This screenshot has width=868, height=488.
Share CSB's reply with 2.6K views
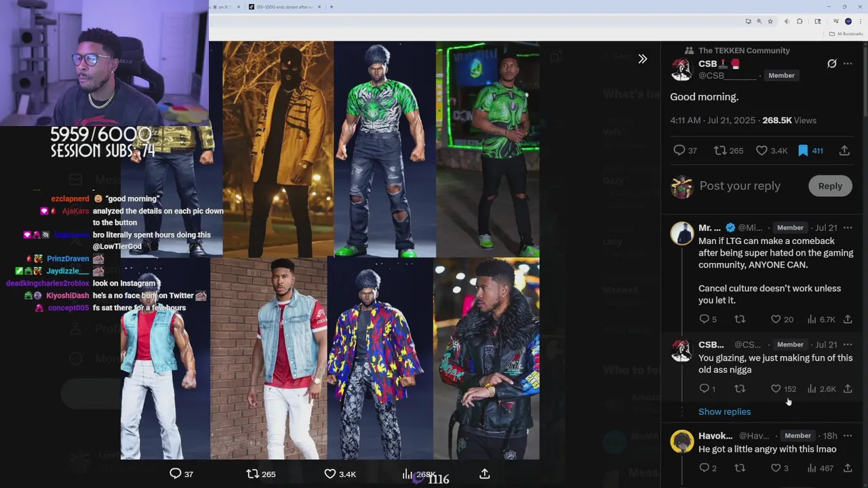[x=848, y=388]
